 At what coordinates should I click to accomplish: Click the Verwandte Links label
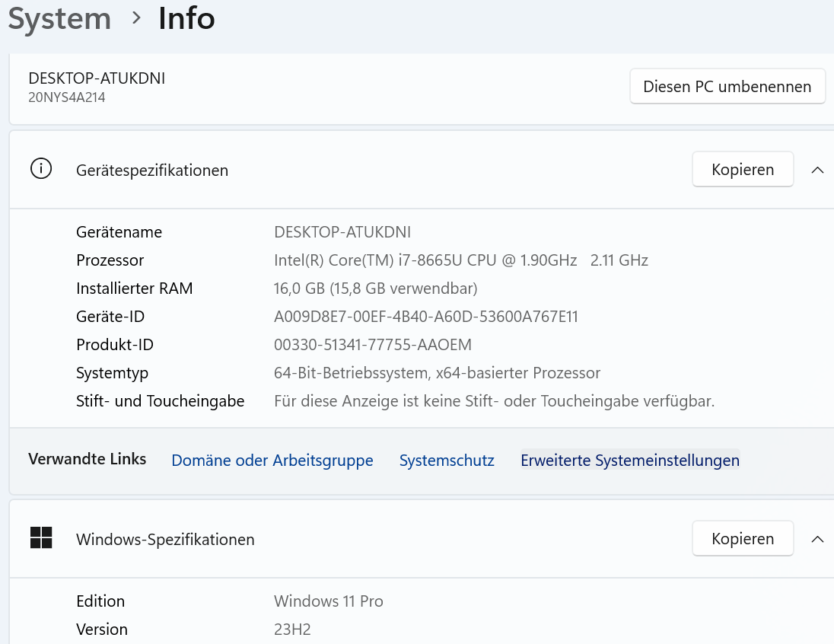coord(88,459)
